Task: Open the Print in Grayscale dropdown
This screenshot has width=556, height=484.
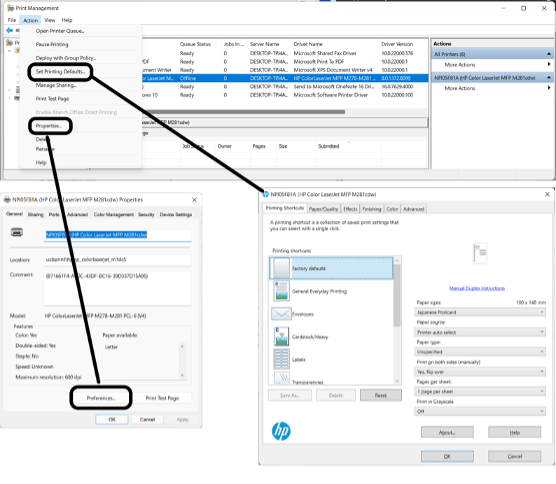Action: click(480, 411)
